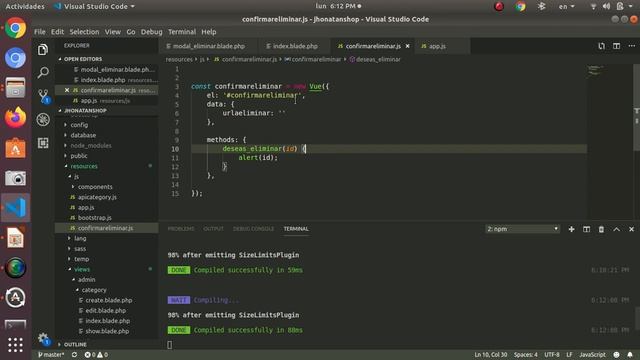This screenshot has width=640, height=360.
Task: Switch to modal_eliminar.blade.php tab
Action: (208, 46)
